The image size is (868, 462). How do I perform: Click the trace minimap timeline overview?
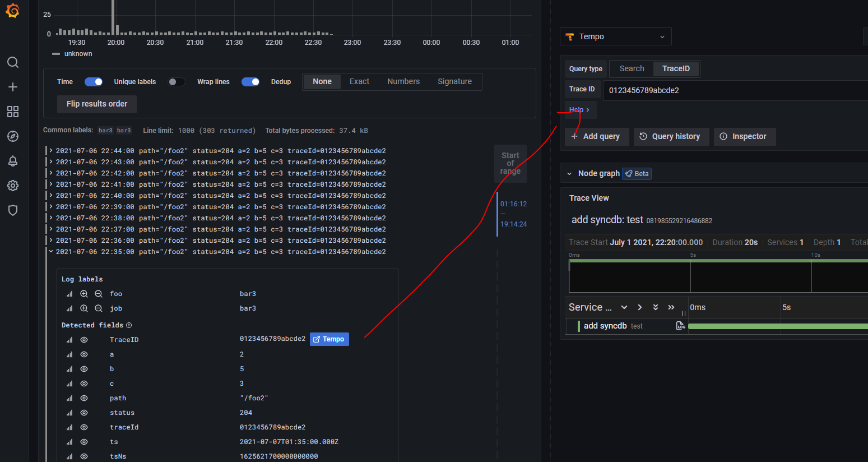(x=718, y=277)
